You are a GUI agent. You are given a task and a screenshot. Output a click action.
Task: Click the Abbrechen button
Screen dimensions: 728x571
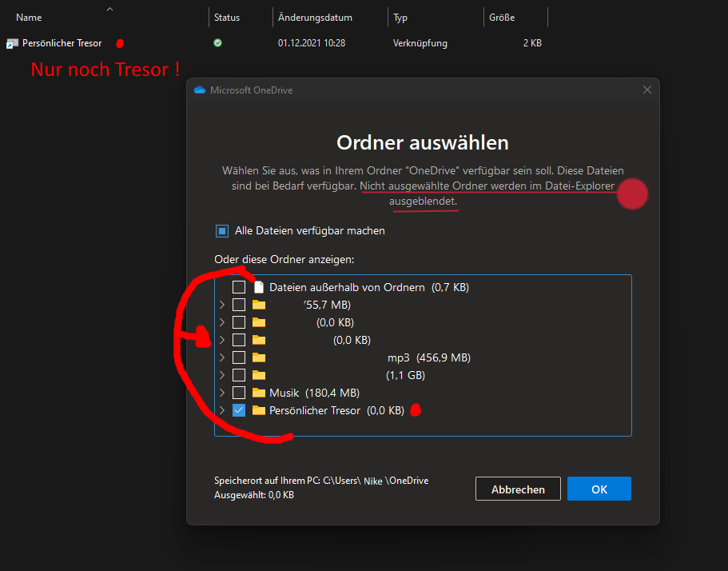[518, 489]
